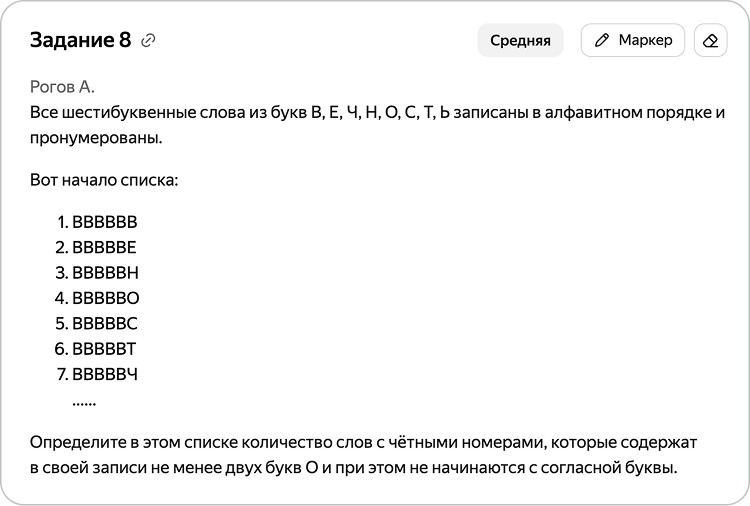Select list item 1 ВВВВВВ

(97, 222)
